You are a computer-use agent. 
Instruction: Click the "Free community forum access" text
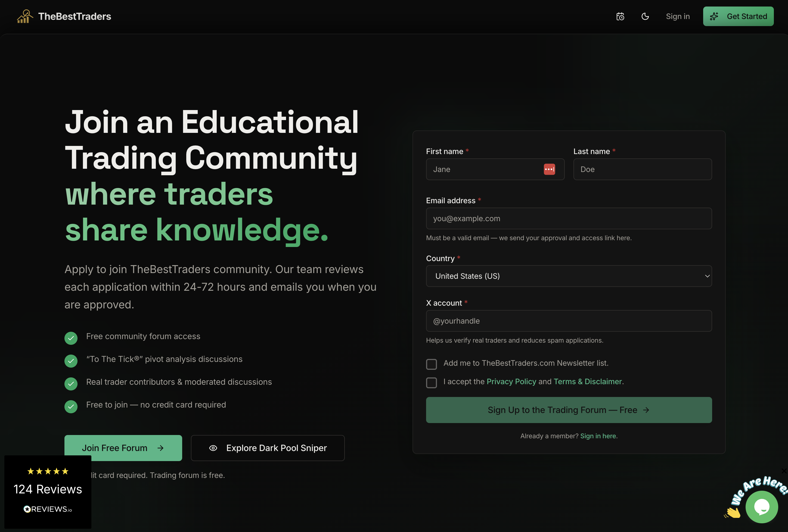(x=143, y=336)
